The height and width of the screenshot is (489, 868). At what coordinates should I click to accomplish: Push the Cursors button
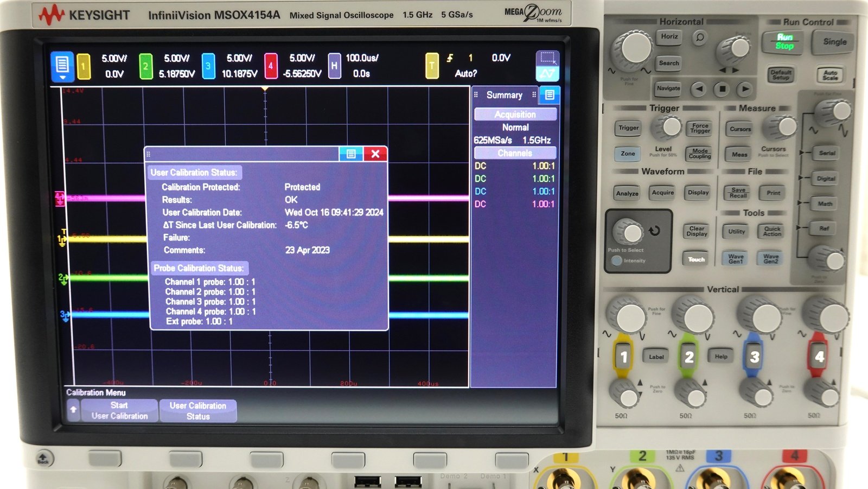[740, 129]
